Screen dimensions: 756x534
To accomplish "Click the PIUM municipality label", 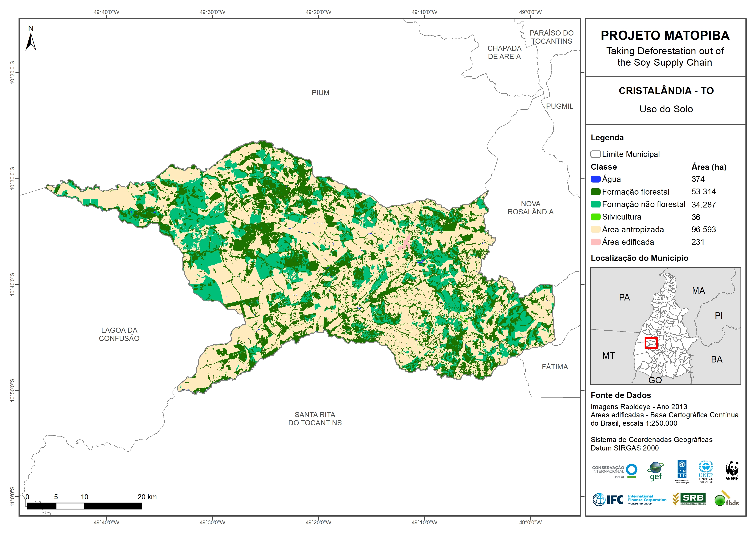I will click(320, 93).
